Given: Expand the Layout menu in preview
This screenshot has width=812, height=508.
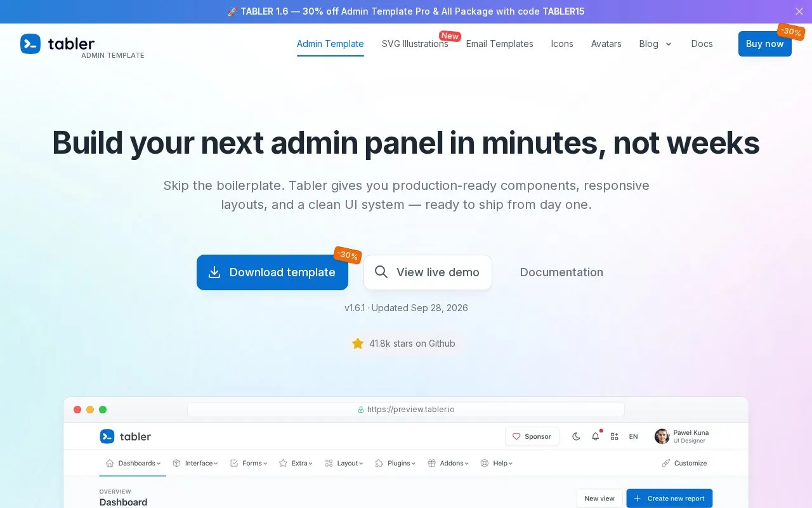Looking at the screenshot, I should 344,464.
